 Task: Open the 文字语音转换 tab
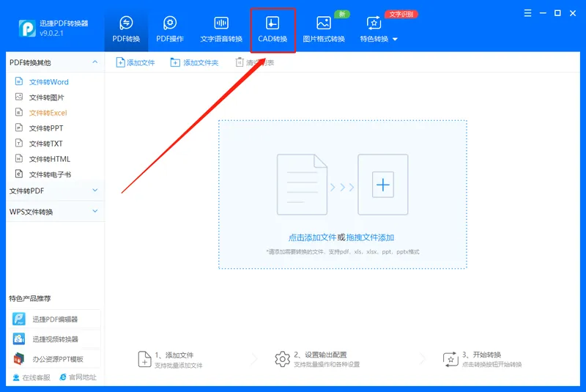click(x=221, y=29)
